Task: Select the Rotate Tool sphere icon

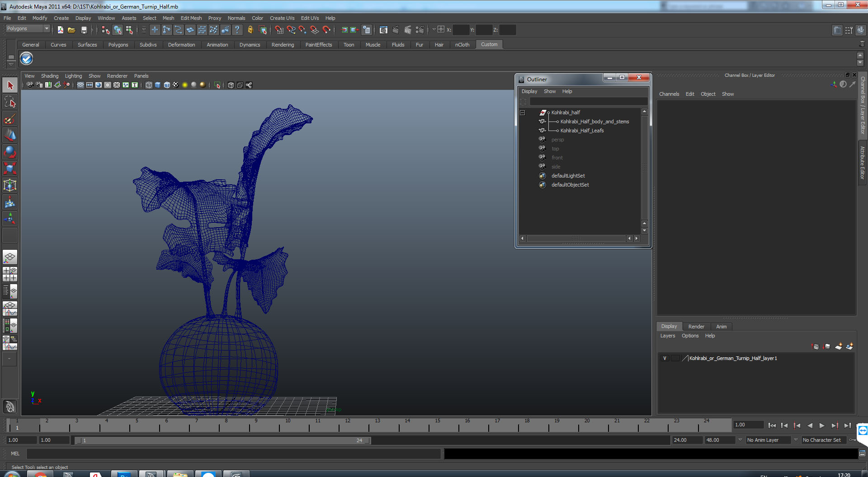Action: [10, 152]
